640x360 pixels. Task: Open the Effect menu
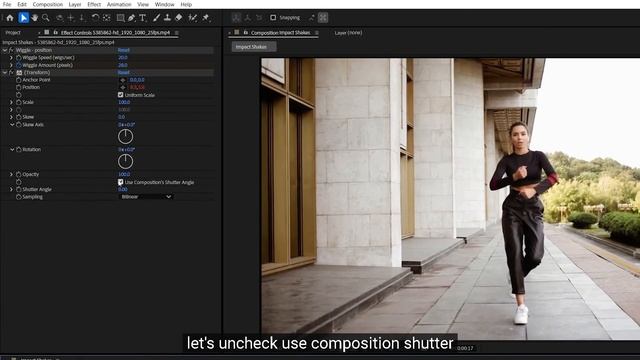point(94,4)
